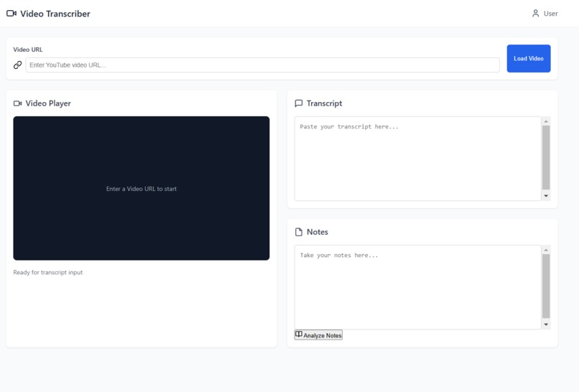The width and height of the screenshot is (579, 392).
Task: Load the video with the blue button
Action: click(x=529, y=58)
